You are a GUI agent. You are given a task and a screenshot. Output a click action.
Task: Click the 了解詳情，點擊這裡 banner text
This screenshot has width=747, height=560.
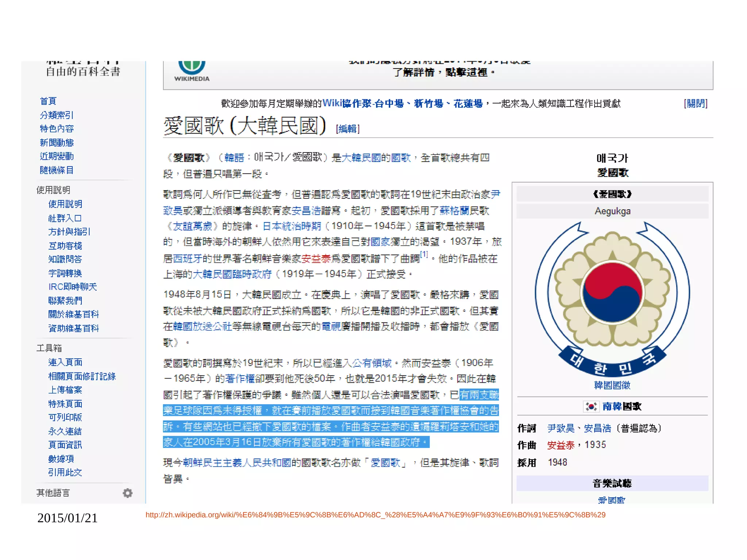pyautogui.click(x=444, y=72)
